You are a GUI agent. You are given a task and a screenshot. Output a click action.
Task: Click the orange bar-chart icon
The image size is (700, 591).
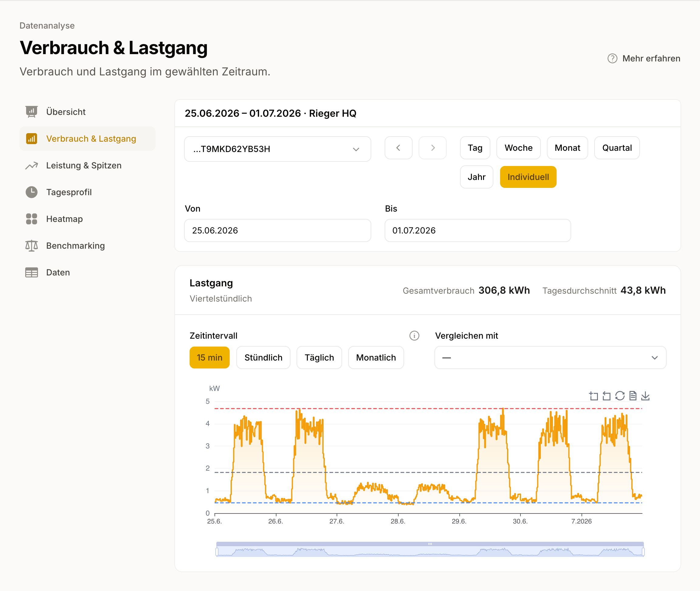[x=32, y=139]
